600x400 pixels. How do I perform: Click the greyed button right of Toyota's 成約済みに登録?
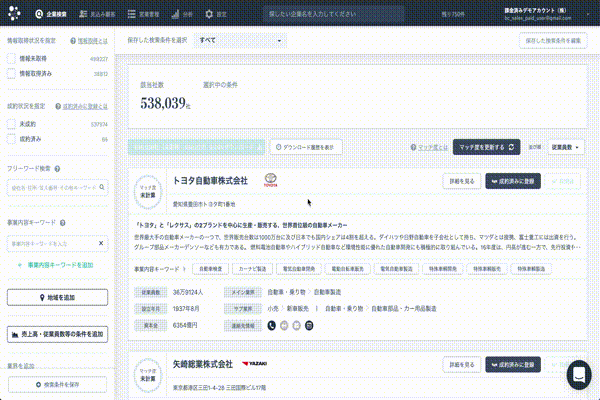pyautogui.click(x=562, y=181)
